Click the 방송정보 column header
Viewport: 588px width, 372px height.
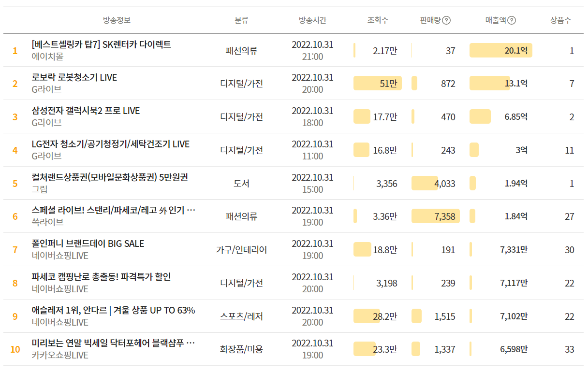point(117,20)
